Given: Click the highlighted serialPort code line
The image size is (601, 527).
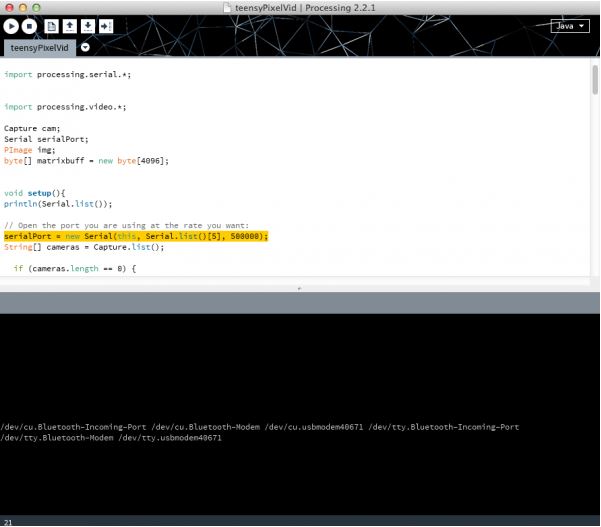Looking at the screenshot, I should click(135, 236).
